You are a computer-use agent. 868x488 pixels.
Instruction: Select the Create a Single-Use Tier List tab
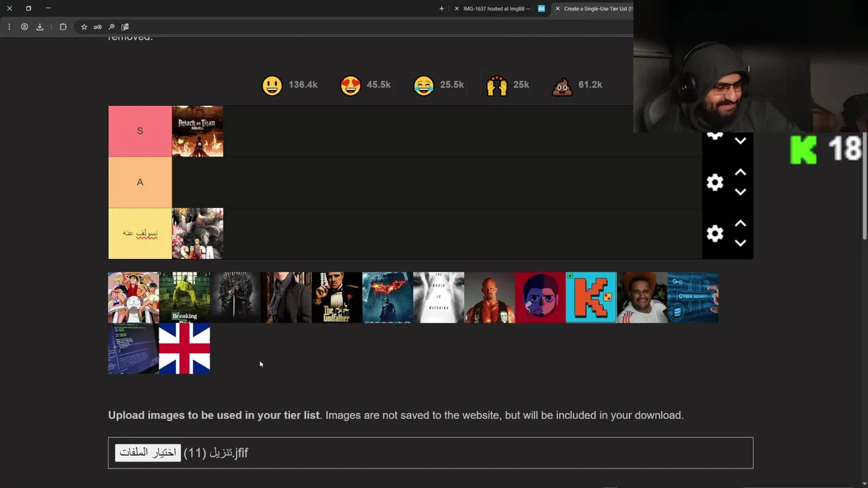pos(593,9)
